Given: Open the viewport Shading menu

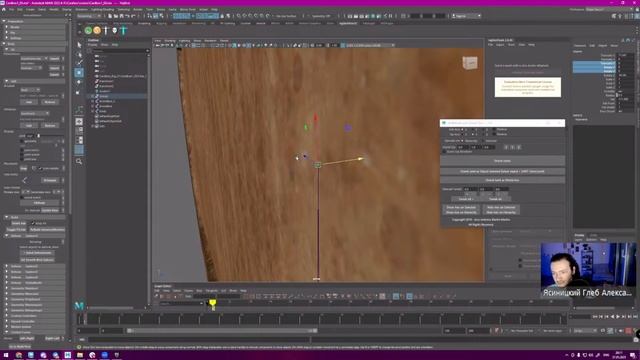Looking at the screenshot, I should pos(170,41).
